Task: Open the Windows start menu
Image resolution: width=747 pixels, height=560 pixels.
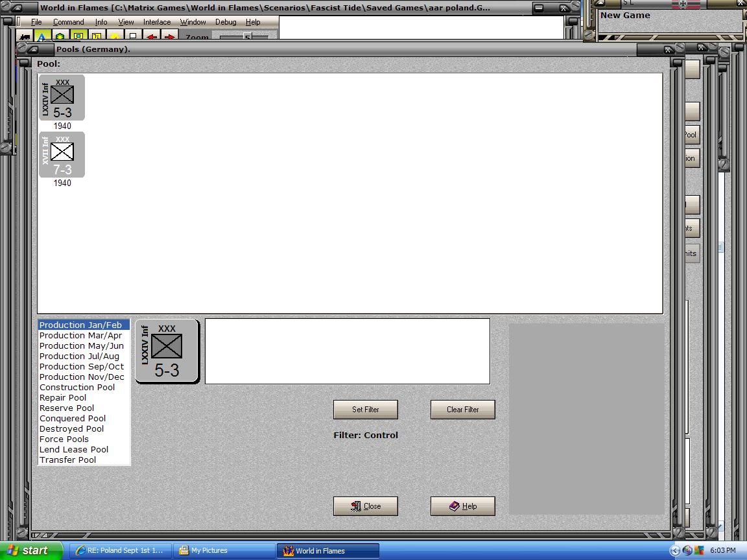Action: [x=31, y=550]
